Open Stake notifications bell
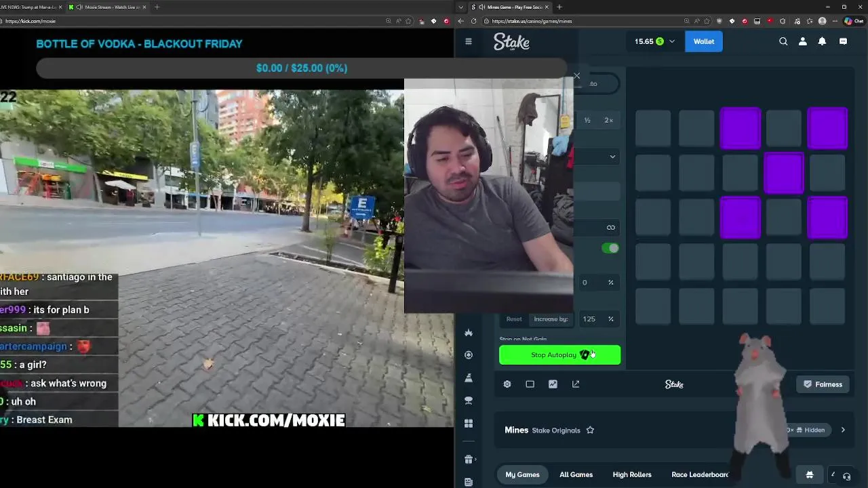868x488 pixels. (x=822, y=41)
